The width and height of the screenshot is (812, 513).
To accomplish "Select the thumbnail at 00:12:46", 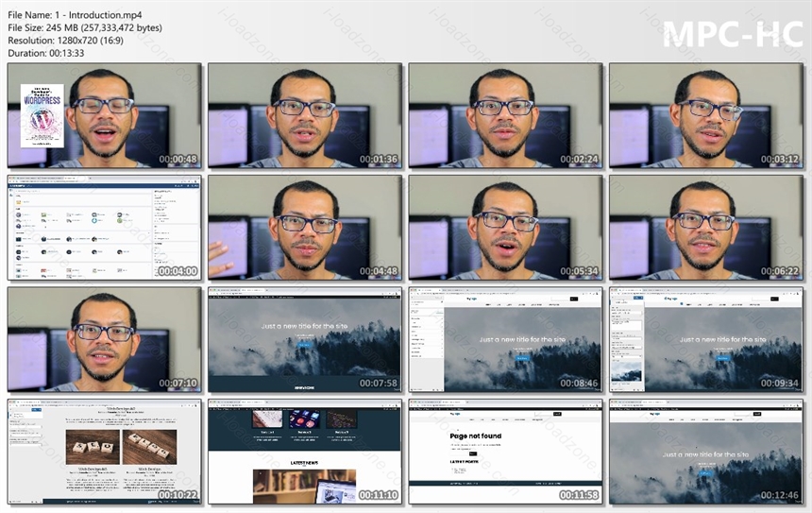I will click(706, 452).
